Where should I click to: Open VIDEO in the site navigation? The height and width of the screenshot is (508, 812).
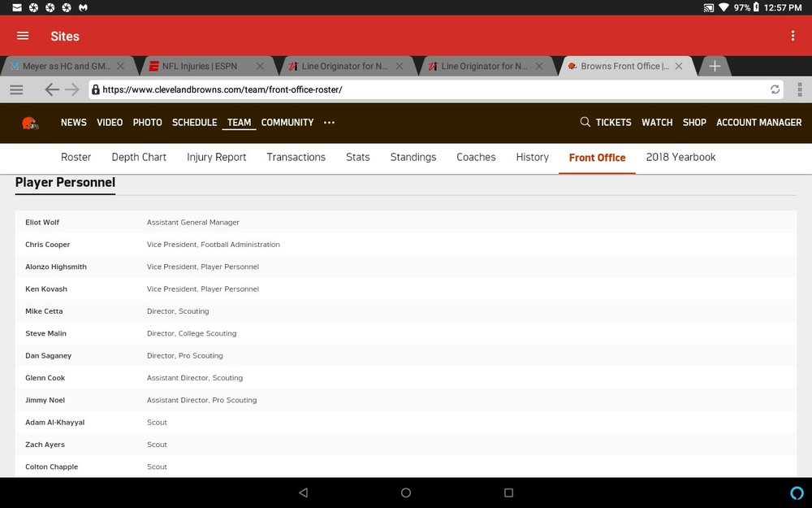(x=110, y=123)
